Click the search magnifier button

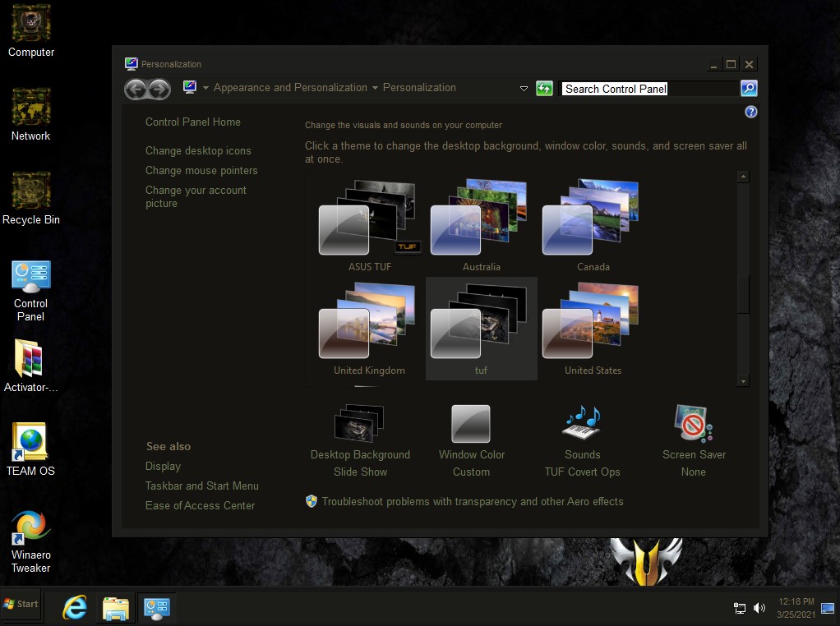coord(749,89)
